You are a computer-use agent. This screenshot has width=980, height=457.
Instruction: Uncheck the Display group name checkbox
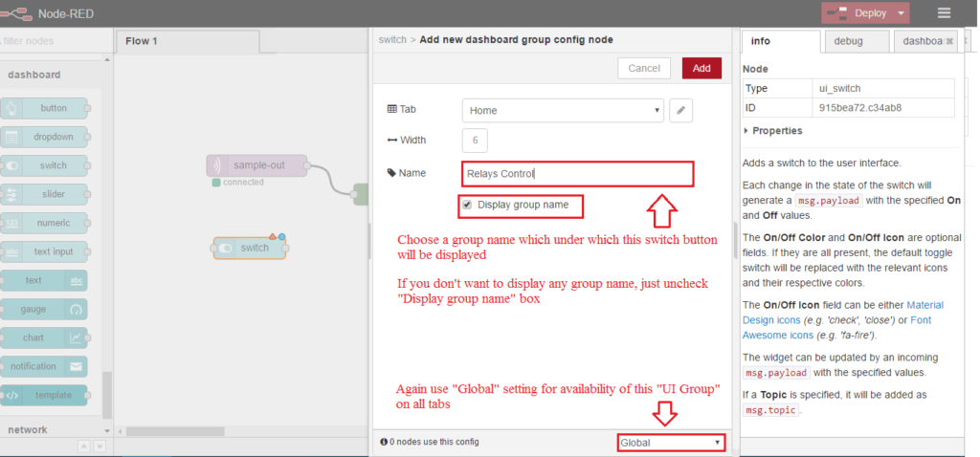coord(467,205)
